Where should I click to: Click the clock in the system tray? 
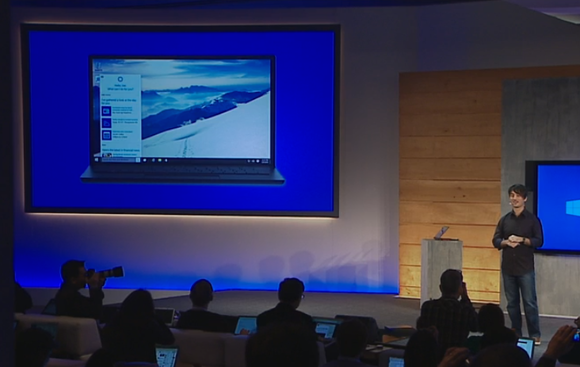pos(265,161)
